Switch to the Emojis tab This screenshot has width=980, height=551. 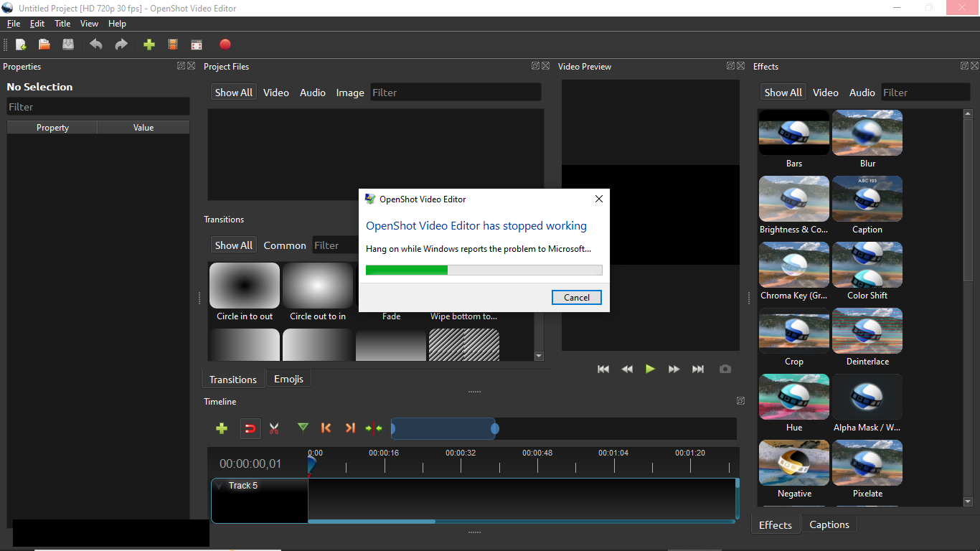288,379
